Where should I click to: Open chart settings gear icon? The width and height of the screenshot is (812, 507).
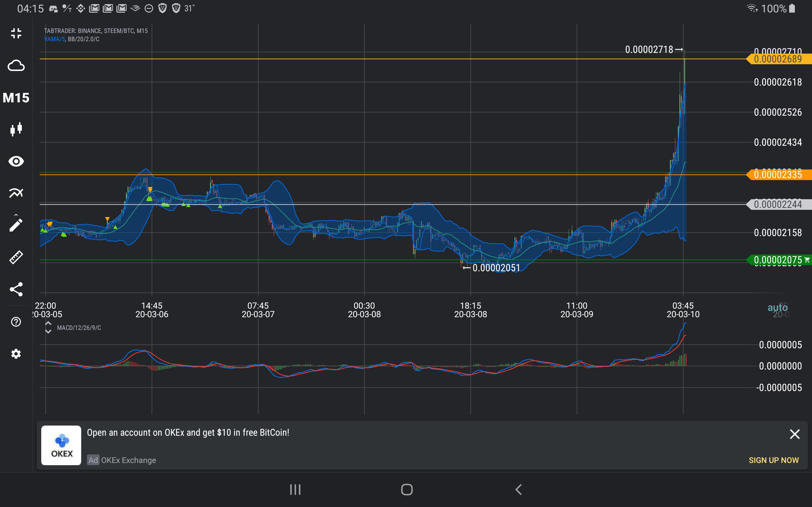tap(16, 354)
